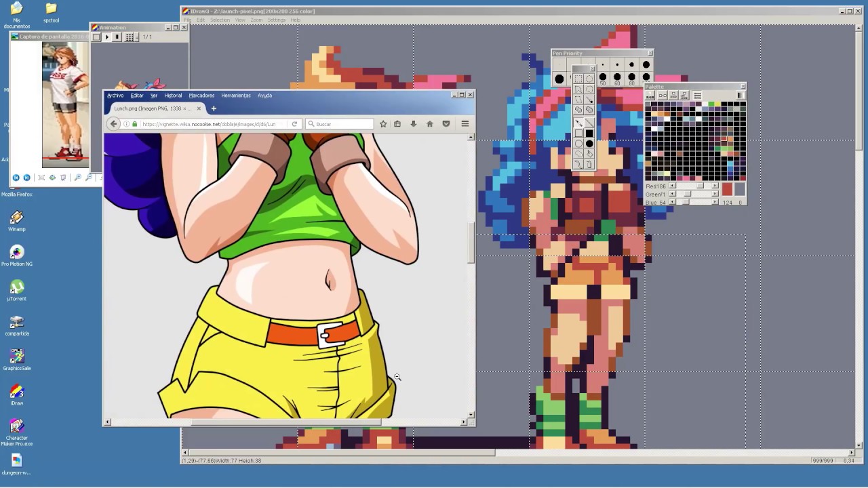Click previous image button in image viewer

point(16,178)
